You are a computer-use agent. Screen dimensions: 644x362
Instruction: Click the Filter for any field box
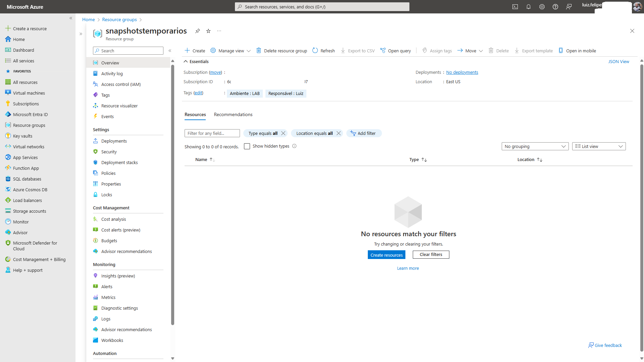coord(212,133)
